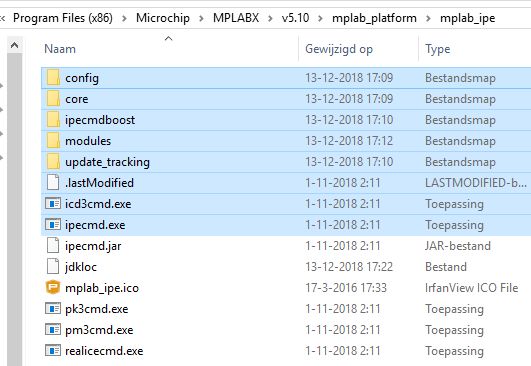Click the Toepassing type of realicecmd.exe

tap(454, 351)
